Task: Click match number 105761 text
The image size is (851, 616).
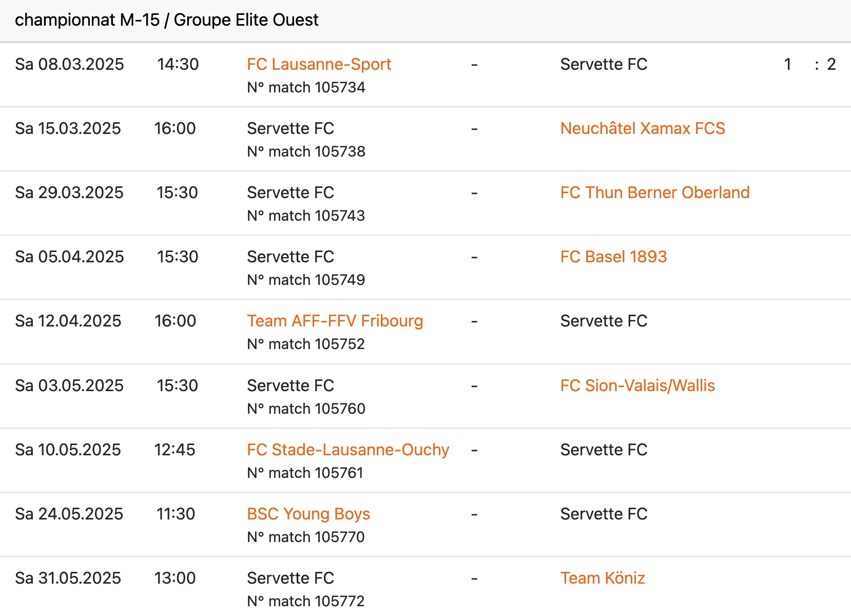Action: tap(305, 473)
